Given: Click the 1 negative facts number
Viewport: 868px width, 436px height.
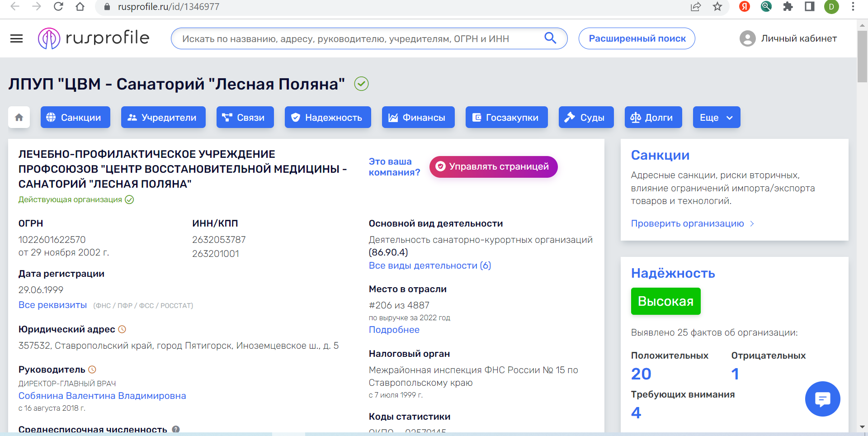Looking at the screenshot, I should (735, 374).
